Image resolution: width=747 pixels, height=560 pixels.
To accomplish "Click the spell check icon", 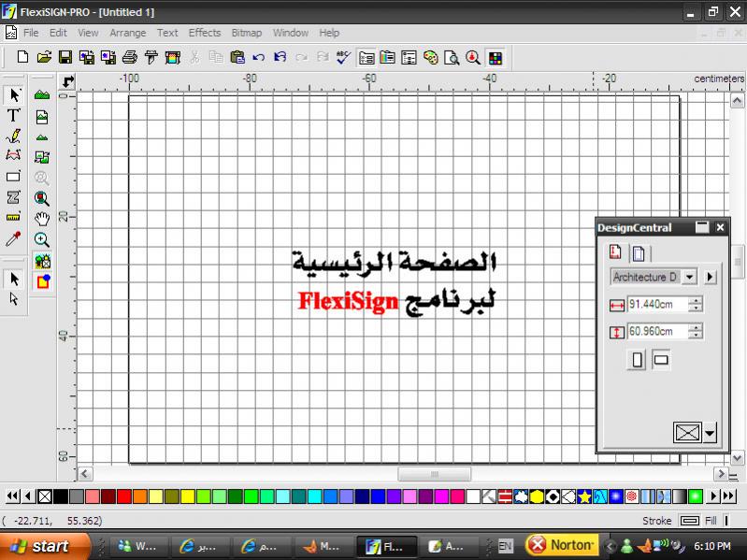I will (343, 57).
